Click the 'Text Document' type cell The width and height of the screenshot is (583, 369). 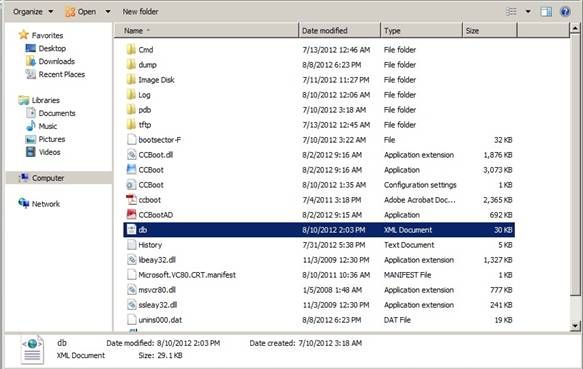pos(409,245)
